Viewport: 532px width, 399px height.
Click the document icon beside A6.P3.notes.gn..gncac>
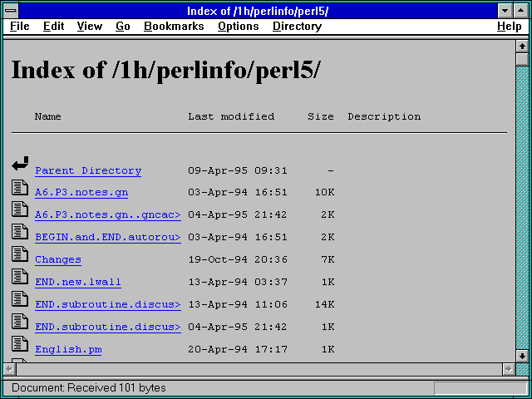coord(20,209)
